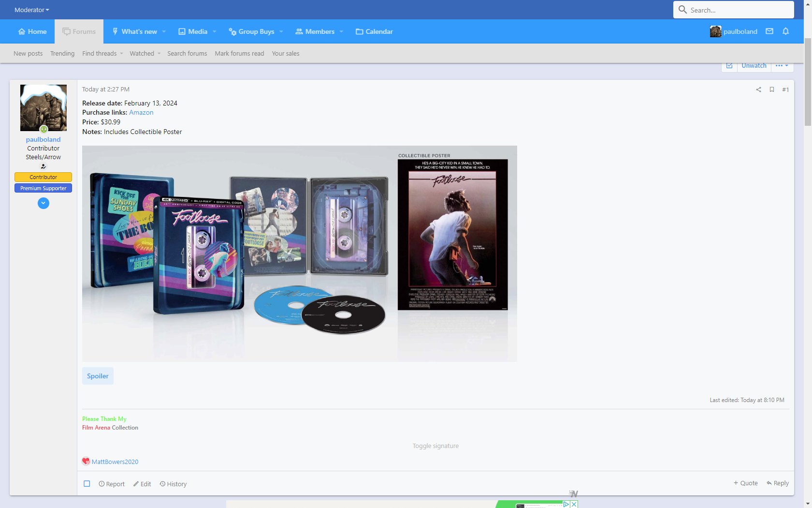The height and width of the screenshot is (508, 812).
Task: View the post edit History
Action: tap(173, 484)
